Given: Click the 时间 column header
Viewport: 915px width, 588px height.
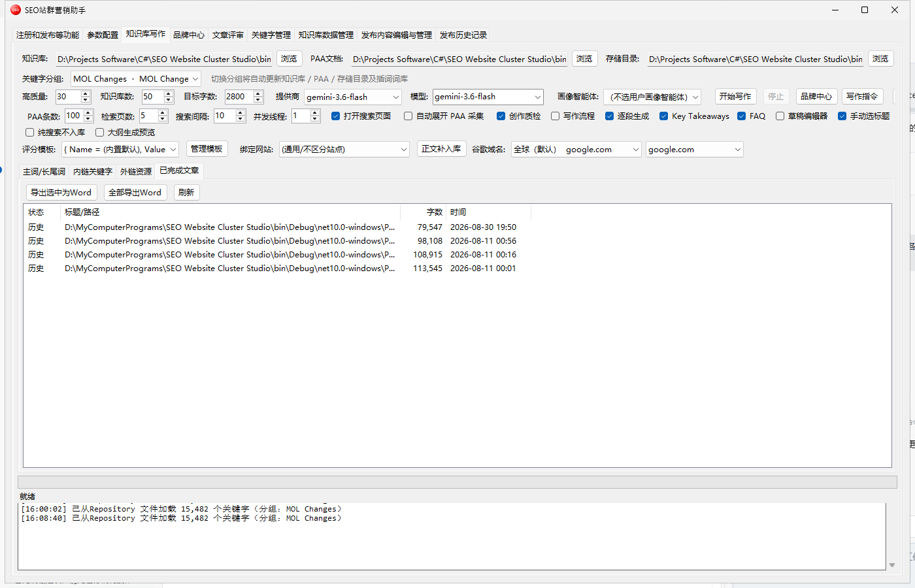Looking at the screenshot, I should 489,212.
